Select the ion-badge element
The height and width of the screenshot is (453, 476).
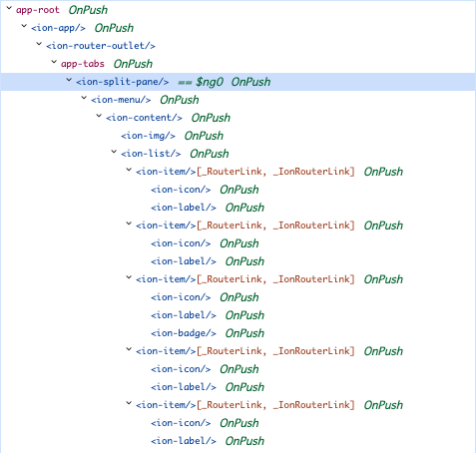click(x=184, y=333)
